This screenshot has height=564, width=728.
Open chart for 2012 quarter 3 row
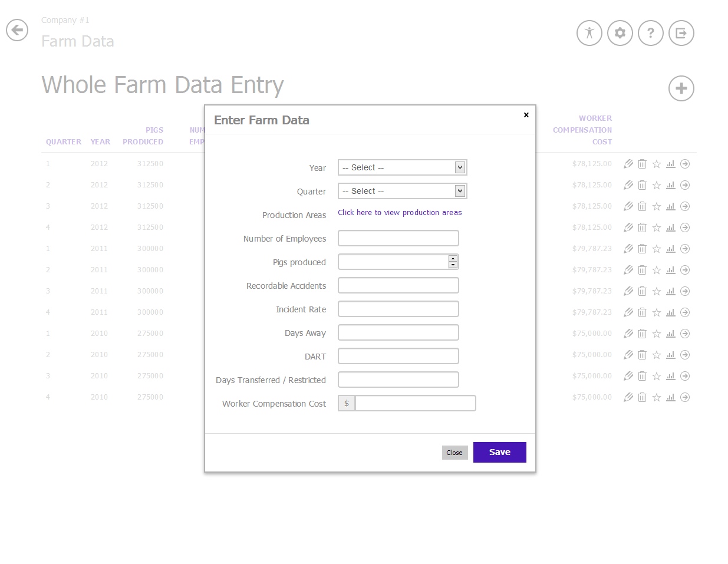[x=671, y=206]
